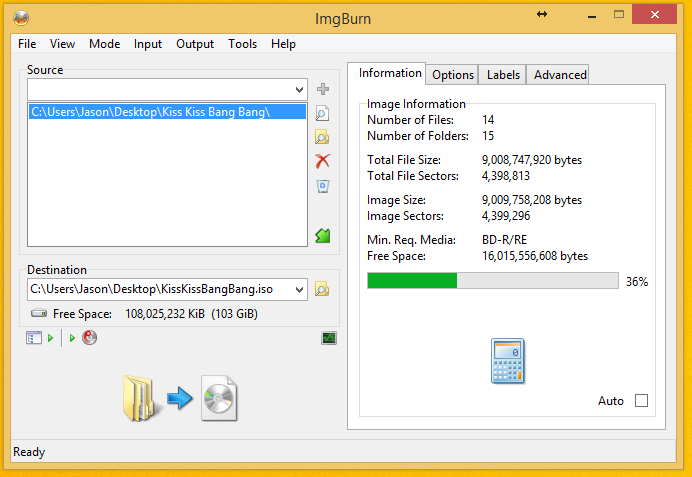Image resolution: width=692 pixels, height=477 pixels.
Task: Click the browse for a file icon
Action: pyautogui.click(x=322, y=113)
